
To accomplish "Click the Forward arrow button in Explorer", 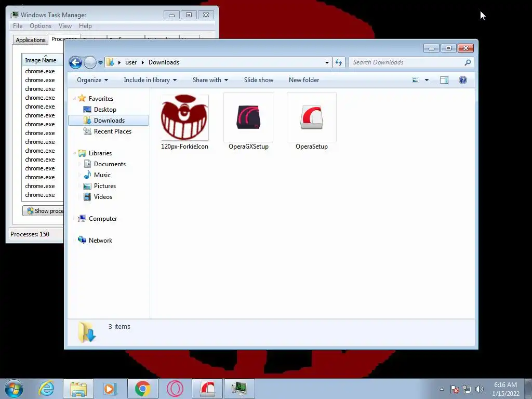I will click(x=90, y=62).
